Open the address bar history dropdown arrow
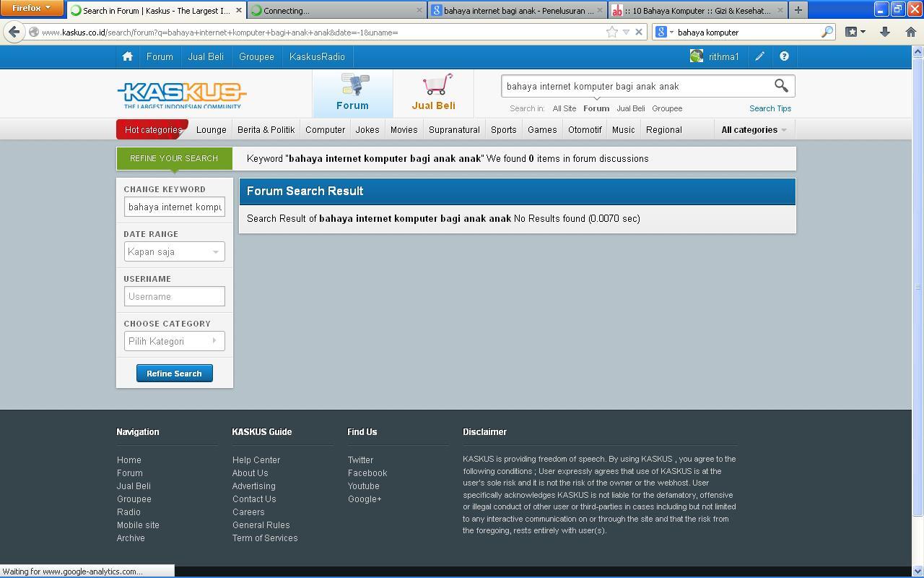The height and width of the screenshot is (578, 924). point(626,32)
